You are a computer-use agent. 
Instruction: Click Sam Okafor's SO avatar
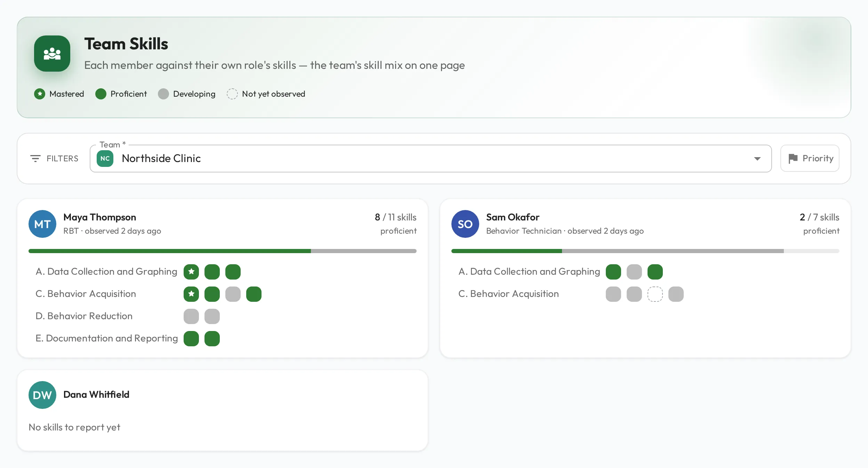[x=465, y=224]
